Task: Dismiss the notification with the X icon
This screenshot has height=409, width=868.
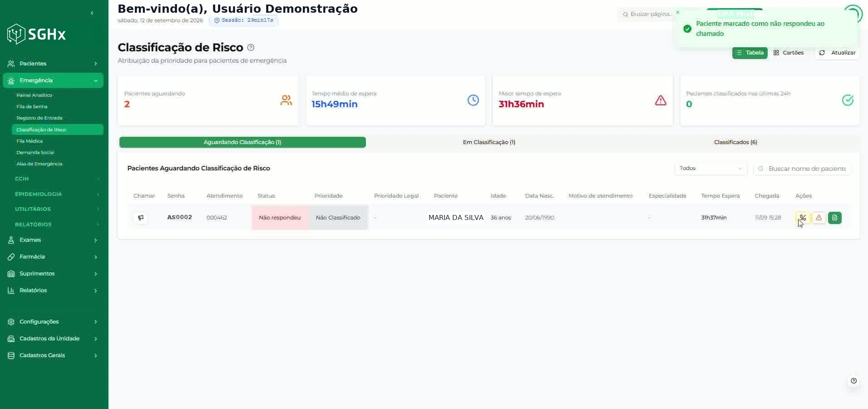Action: tap(678, 12)
